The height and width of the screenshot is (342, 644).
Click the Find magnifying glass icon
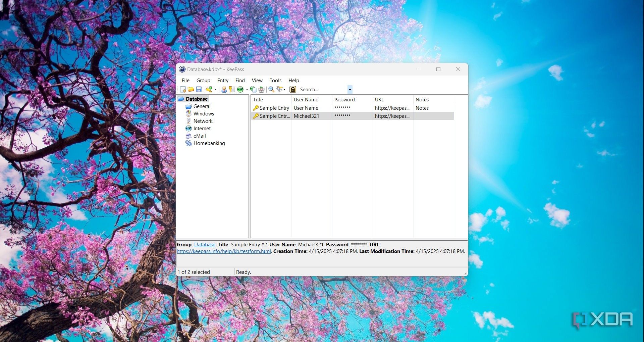(x=271, y=89)
